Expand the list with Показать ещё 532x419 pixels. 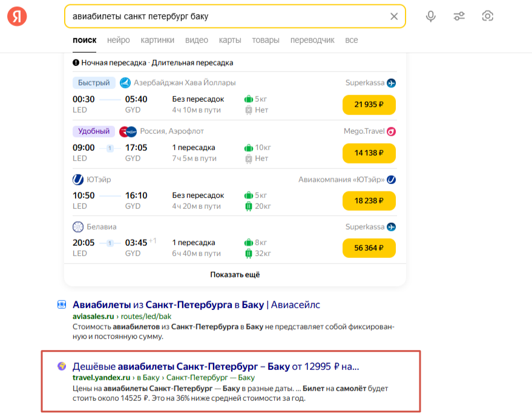click(x=235, y=274)
